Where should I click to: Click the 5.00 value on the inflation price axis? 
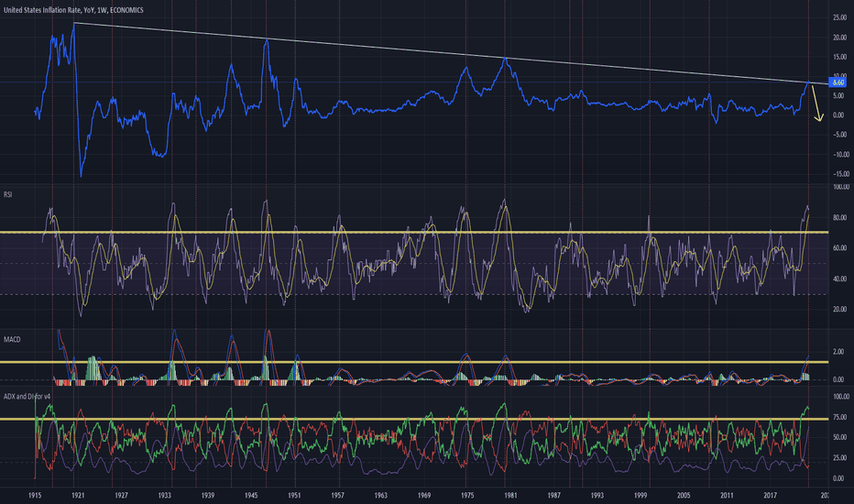(x=840, y=96)
